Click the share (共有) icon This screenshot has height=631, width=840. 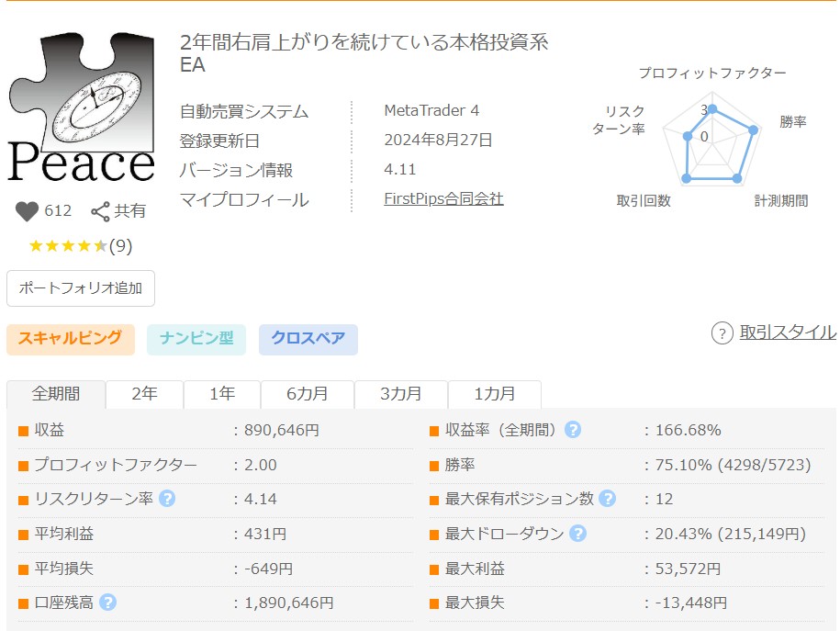click(x=100, y=211)
